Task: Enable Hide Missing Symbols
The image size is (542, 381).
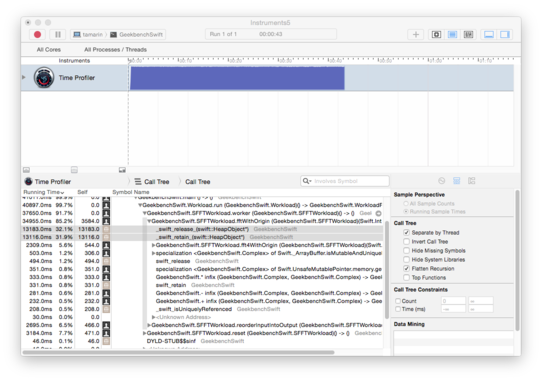Action: coord(406,250)
